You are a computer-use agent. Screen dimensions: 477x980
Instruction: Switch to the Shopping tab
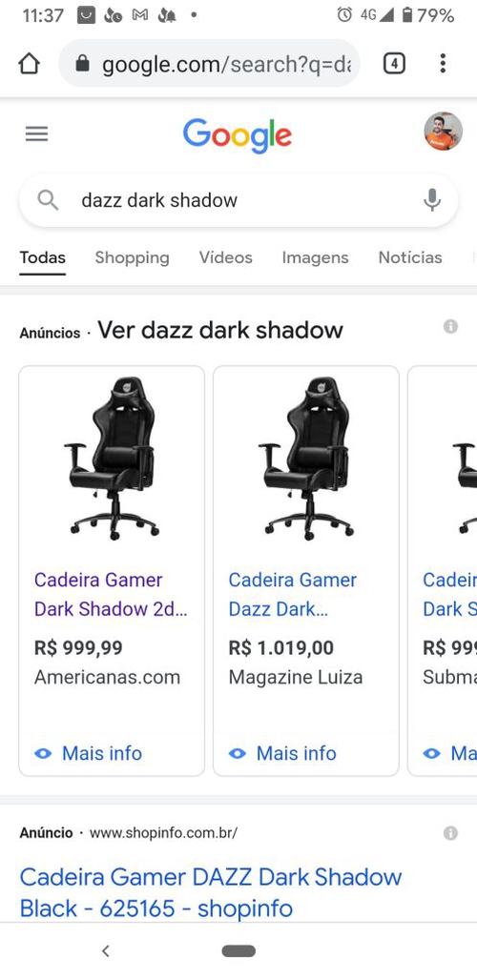[x=132, y=257]
